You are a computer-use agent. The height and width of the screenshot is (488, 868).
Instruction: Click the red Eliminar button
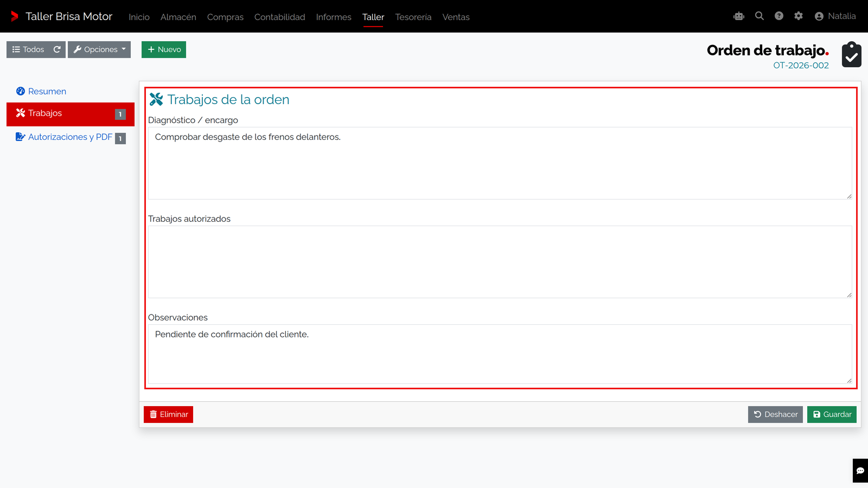[x=168, y=414]
